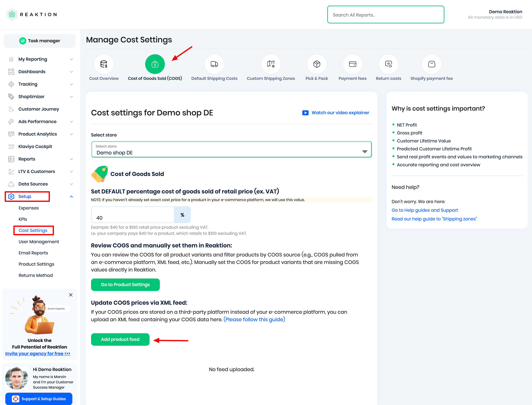Image resolution: width=532 pixels, height=405 pixels.
Task: Play the video explainer icon
Action: (x=305, y=113)
